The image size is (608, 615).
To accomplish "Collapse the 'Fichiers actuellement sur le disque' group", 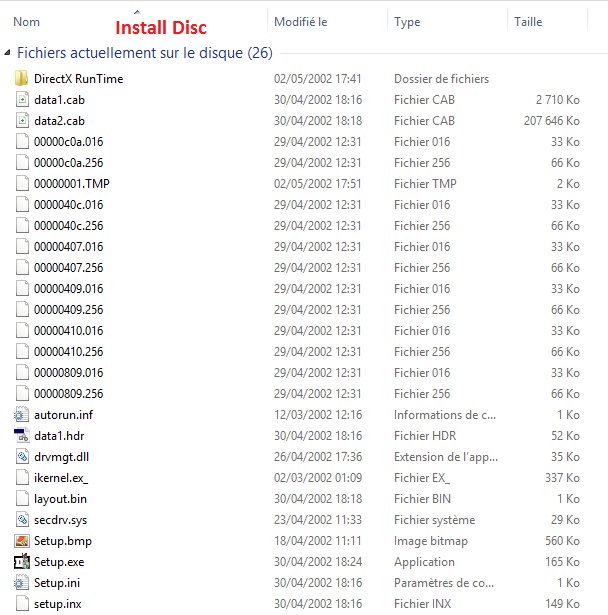I will (x=7, y=53).
